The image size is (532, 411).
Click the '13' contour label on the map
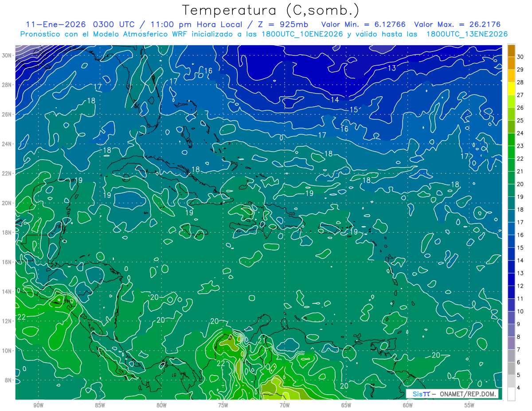[x=392, y=68]
